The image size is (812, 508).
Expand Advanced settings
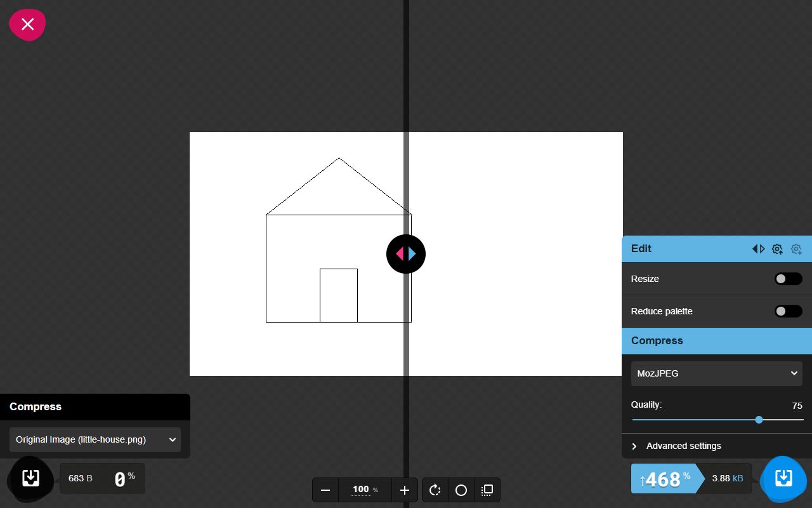pos(717,446)
